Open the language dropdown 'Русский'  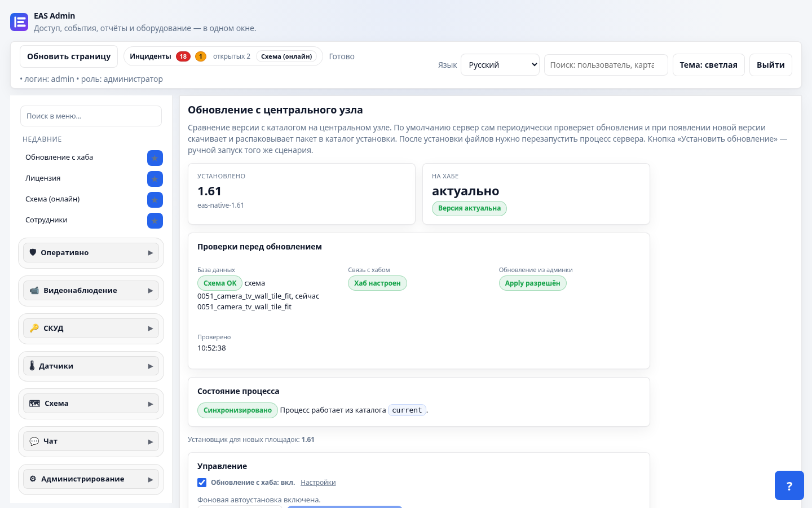tap(500, 65)
